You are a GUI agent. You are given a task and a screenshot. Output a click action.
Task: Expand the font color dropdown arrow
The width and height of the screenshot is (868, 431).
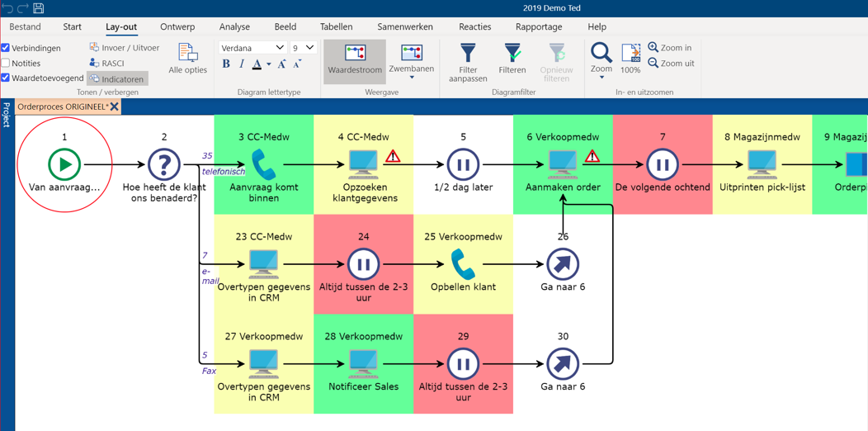tap(268, 64)
